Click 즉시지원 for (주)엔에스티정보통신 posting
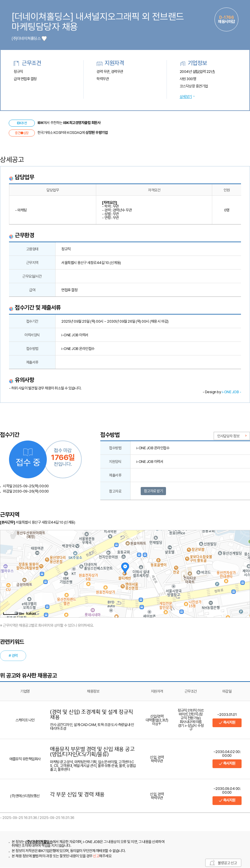 (227, 800)
